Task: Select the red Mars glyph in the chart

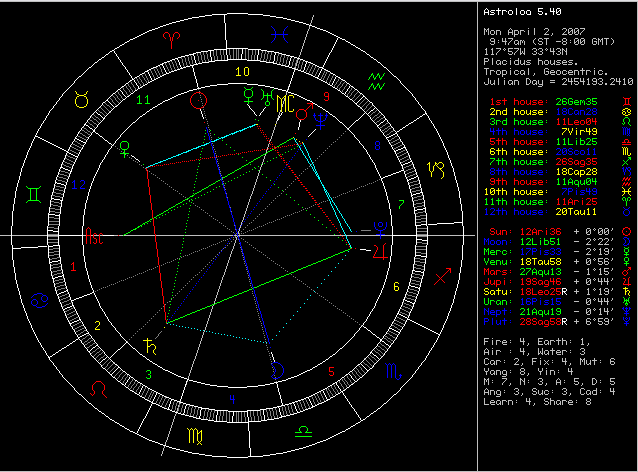Action: pyautogui.click(x=303, y=116)
